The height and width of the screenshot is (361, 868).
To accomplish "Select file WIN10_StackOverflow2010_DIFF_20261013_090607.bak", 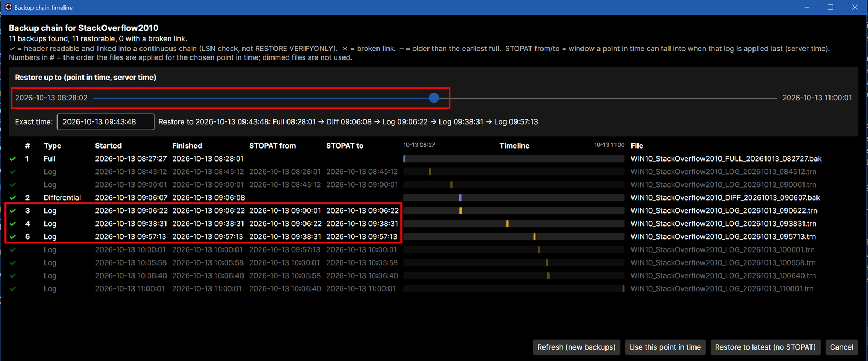I will click(725, 198).
